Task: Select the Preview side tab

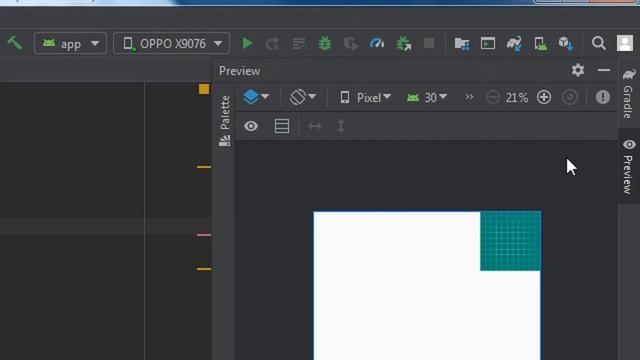Action: point(629,167)
